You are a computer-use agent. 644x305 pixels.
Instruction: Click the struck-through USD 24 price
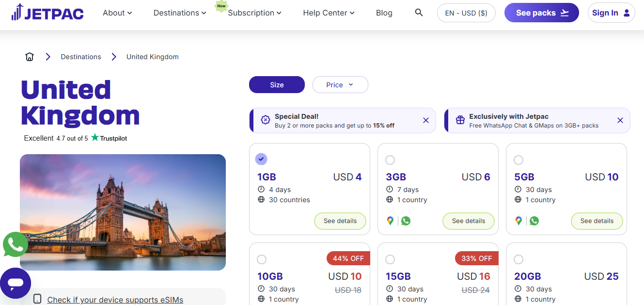coord(476,290)
